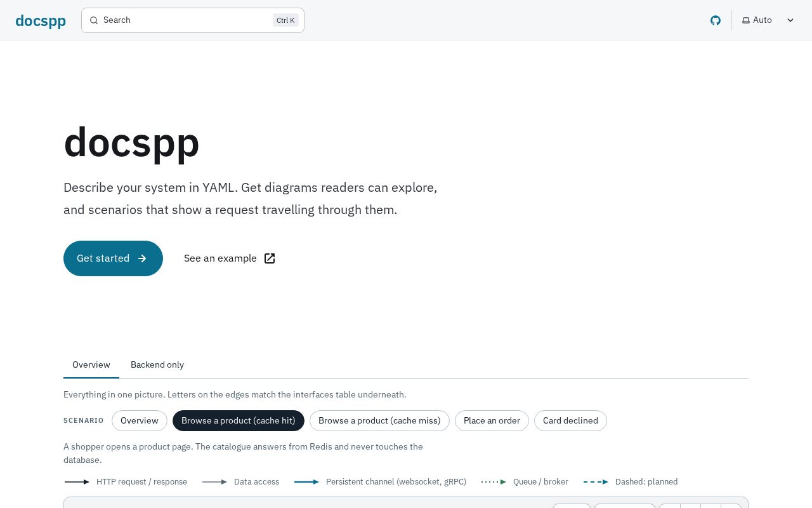Select the Overview scenario pill
Viewport: 812px width, 508px height.
point(140,420)
